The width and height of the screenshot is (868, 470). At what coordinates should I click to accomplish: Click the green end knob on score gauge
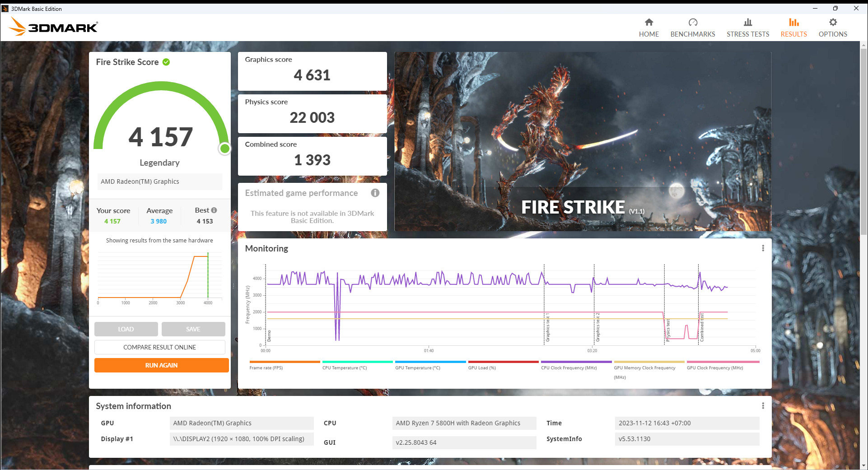[x=224, y=149]
